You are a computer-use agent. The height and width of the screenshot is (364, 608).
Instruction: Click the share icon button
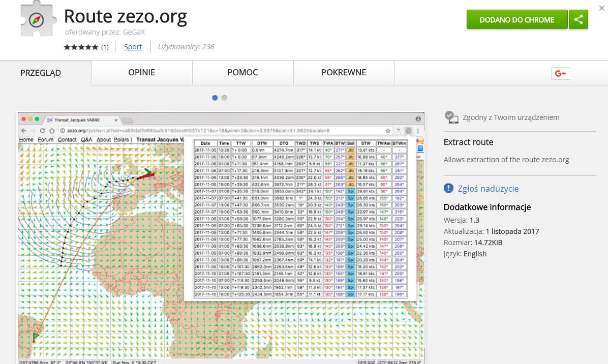pyautogui.click(x=578, y=19)
